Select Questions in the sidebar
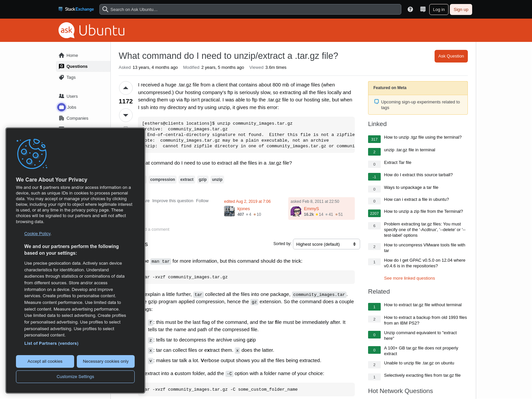The width and height of the screenshot is (532, 399). point(83,66)
